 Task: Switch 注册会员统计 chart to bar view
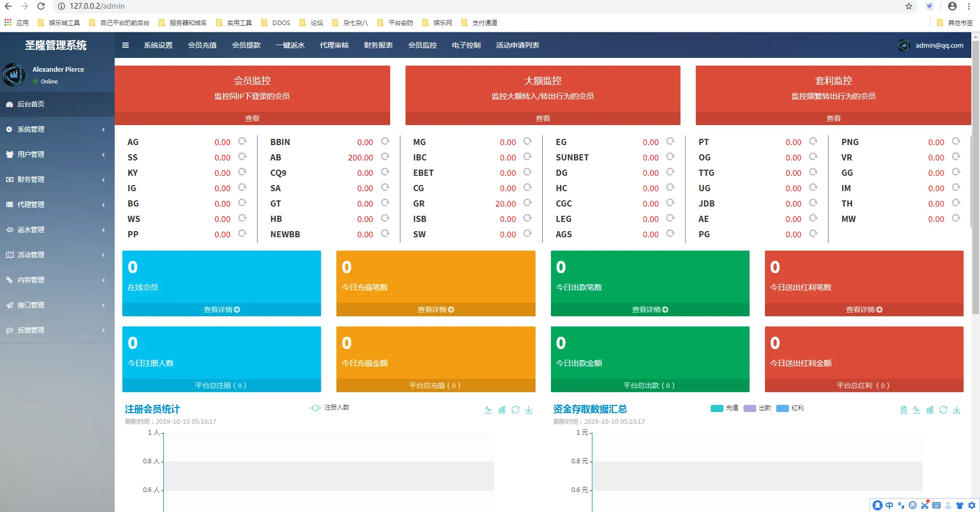click(502, 409)
